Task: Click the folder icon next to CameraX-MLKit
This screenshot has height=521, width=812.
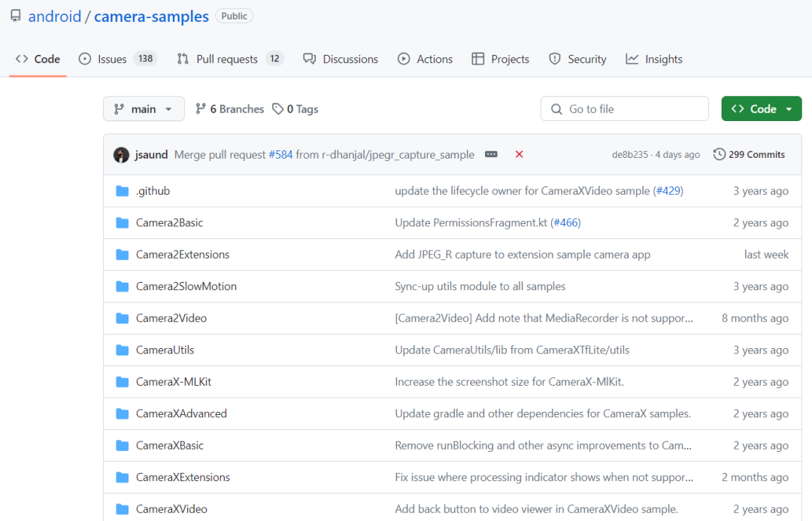Action: (123, 382)
